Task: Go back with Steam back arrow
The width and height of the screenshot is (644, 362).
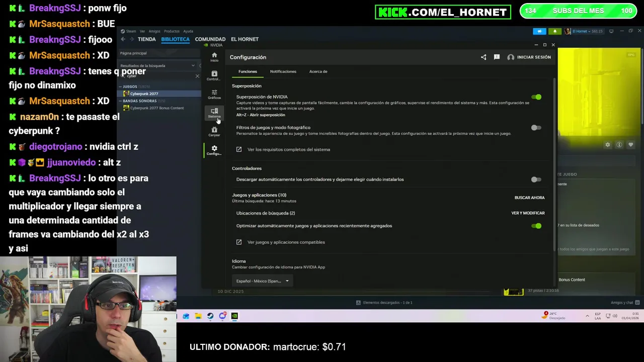Action: pyautogui.click(x=123, y=39)
